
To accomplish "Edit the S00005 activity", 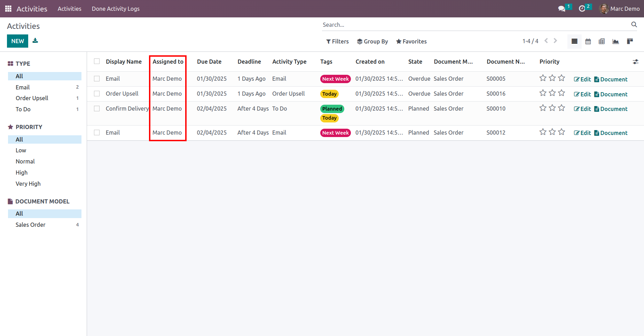I will click(x=582, y=79).
